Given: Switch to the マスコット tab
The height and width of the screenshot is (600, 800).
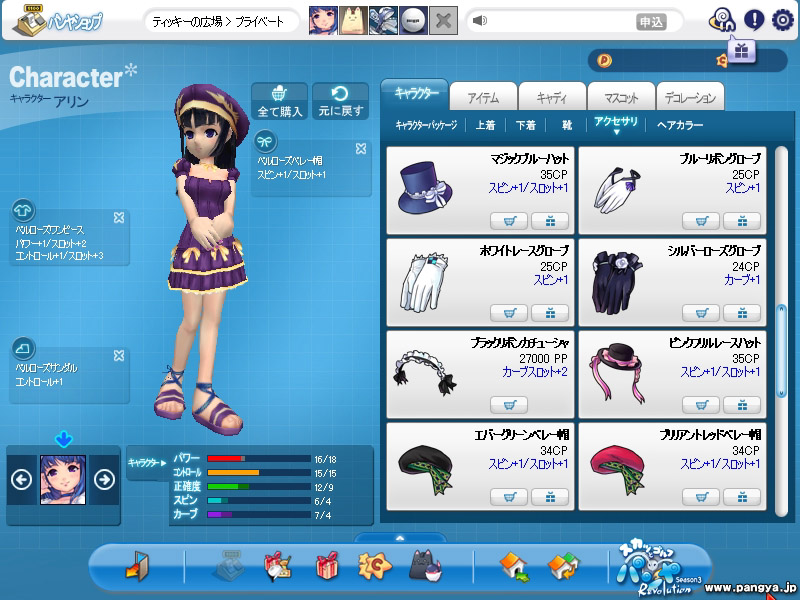Looking at the screenshot, I should [x=621, y=97].
